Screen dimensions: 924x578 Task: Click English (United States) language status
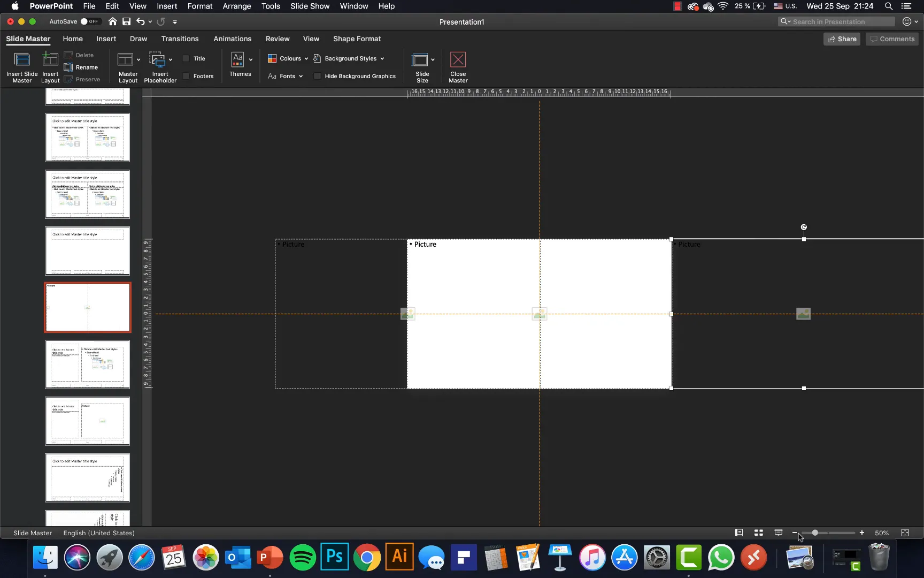pyautogui.click(x=99, y=533)
